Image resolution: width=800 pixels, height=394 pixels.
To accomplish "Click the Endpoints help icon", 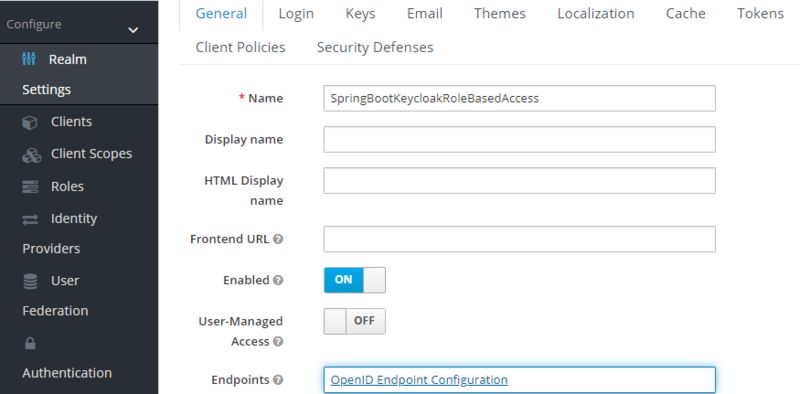I will pyautogui.click(x=278, y=380).
